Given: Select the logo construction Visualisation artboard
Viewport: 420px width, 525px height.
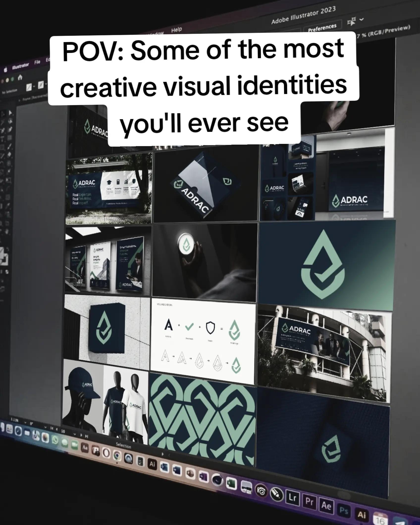Looking at the screenshot, I should (x=203, y=342).
